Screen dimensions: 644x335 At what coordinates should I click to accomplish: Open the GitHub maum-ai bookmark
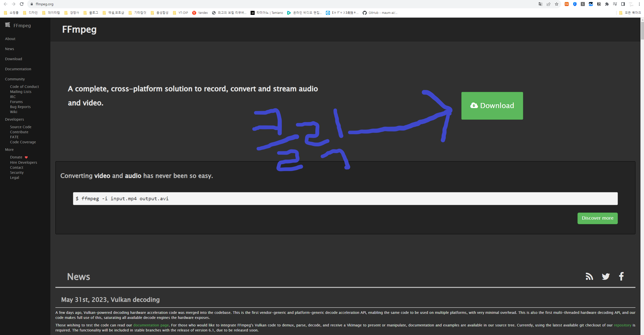tap(380, 13)
